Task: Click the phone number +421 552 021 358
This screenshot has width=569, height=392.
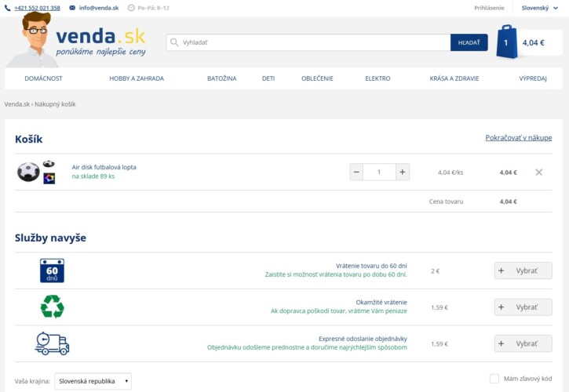Action: [x=37, y=8]
